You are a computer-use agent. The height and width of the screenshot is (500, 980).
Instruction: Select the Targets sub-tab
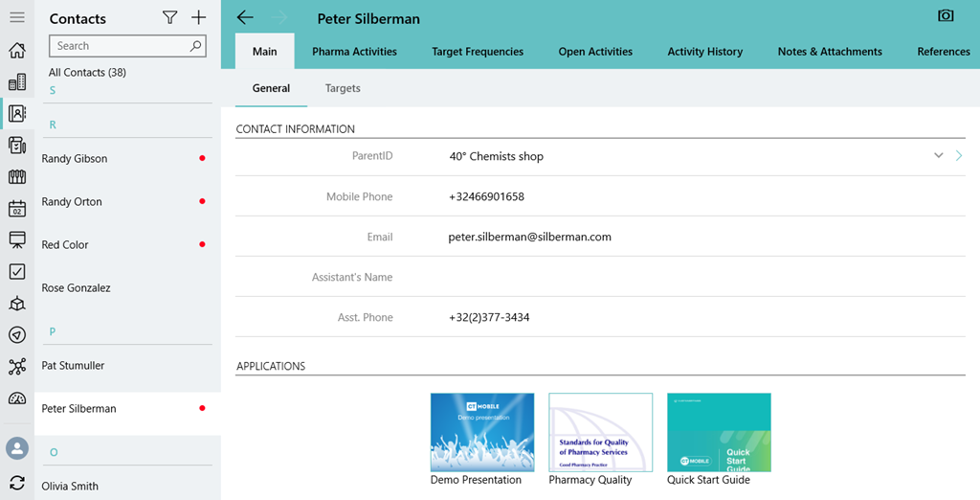343,88
